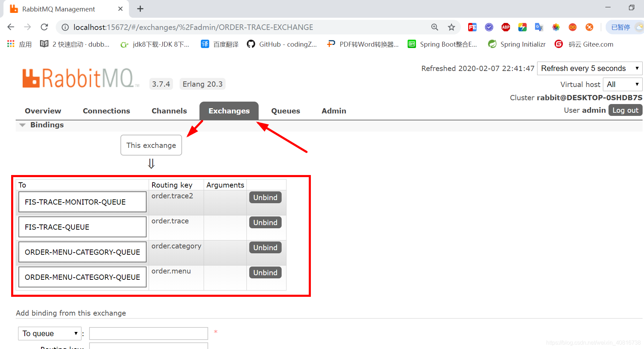Open the apps grid bookmark

[19, 44]
